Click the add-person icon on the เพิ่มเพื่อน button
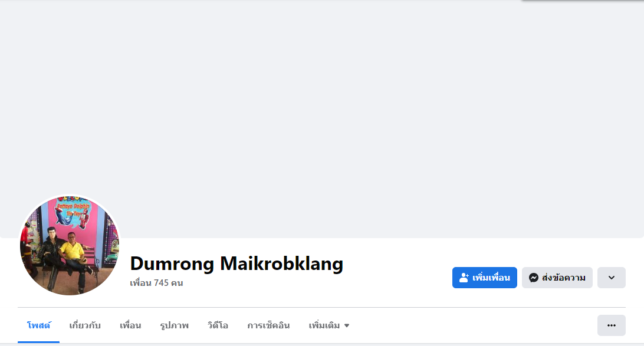 [464, 278]
